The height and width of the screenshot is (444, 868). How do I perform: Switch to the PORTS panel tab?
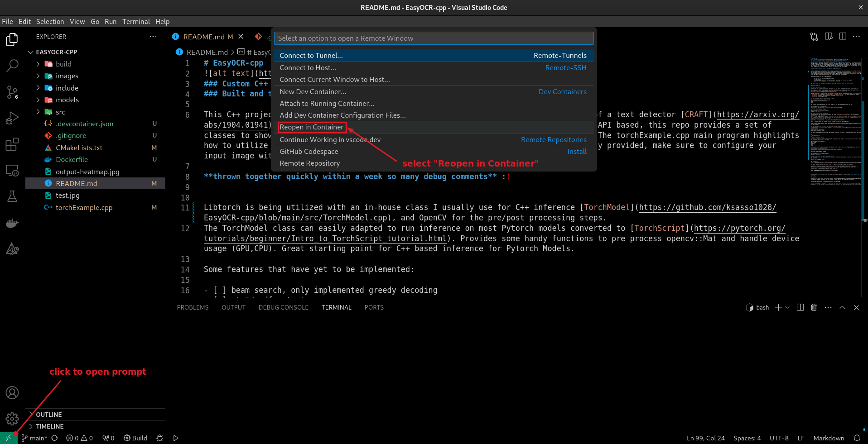[x=374, y=307]
